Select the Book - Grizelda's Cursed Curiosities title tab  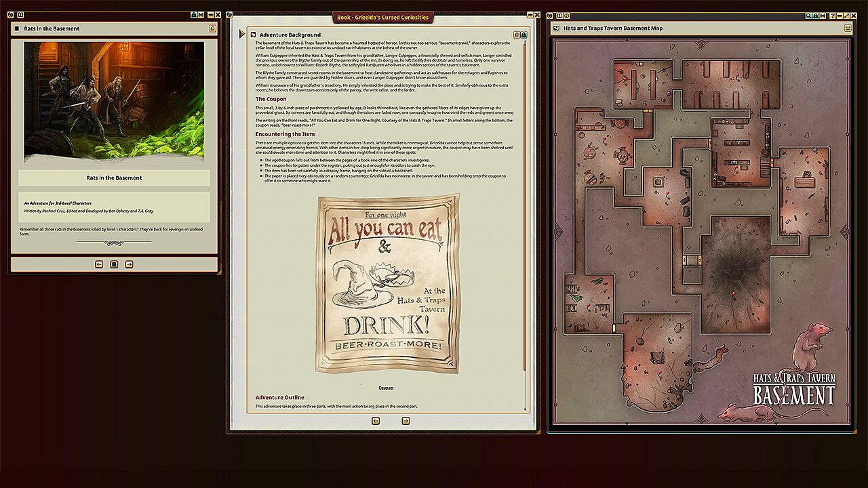pyautogui.click(x=383, y=18)
